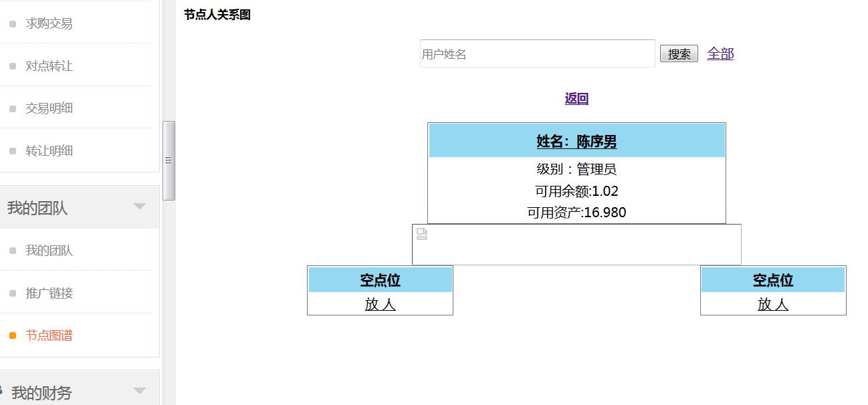868x405 pixels.
Task: Click the people icon next to 我的财务
Action: [2, 390]
